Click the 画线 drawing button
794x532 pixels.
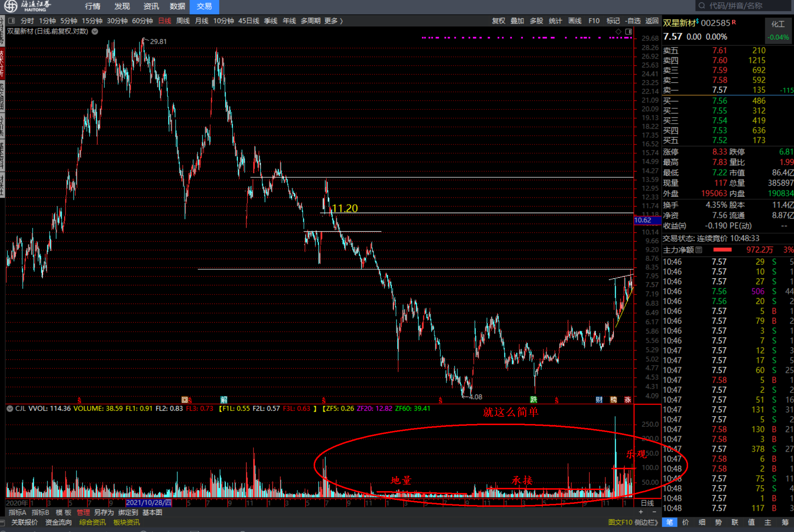pyautogui.click(x=574, y=21)
